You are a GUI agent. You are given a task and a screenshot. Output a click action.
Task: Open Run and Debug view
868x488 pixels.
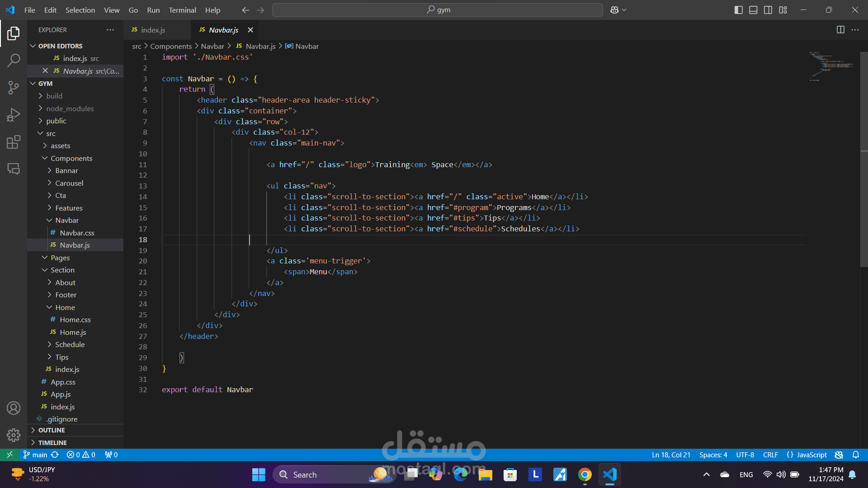click(14, 115)
